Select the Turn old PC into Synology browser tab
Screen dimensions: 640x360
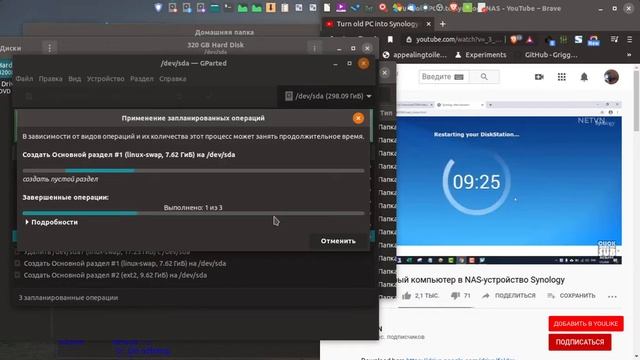coord(376,24)
